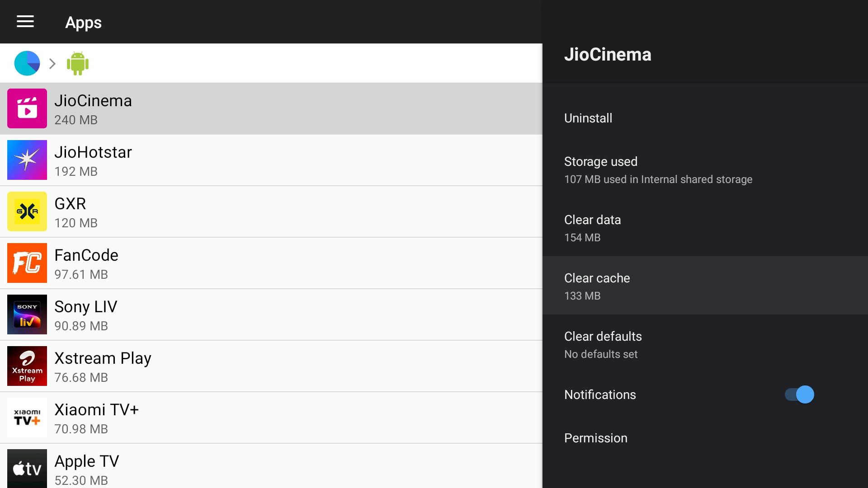The width and height of the screenshot is (868, 488).
Task: Open the hamburger menu
Action: coord(25,22)
